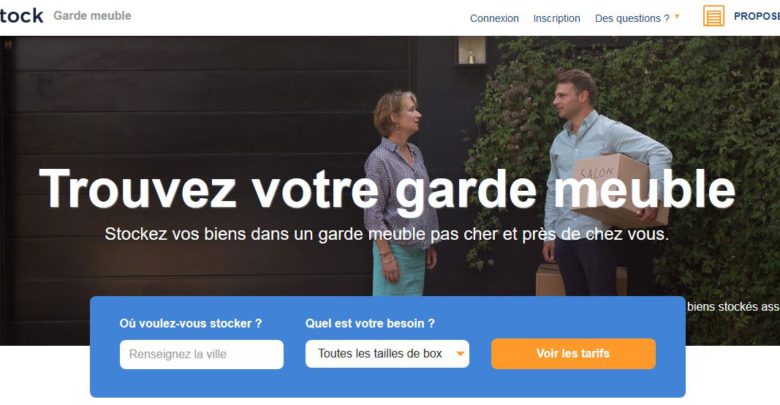Click the 'Quel est votre besoin ?' label
This screenshot has width=780, height=405.
coord(370,323)
